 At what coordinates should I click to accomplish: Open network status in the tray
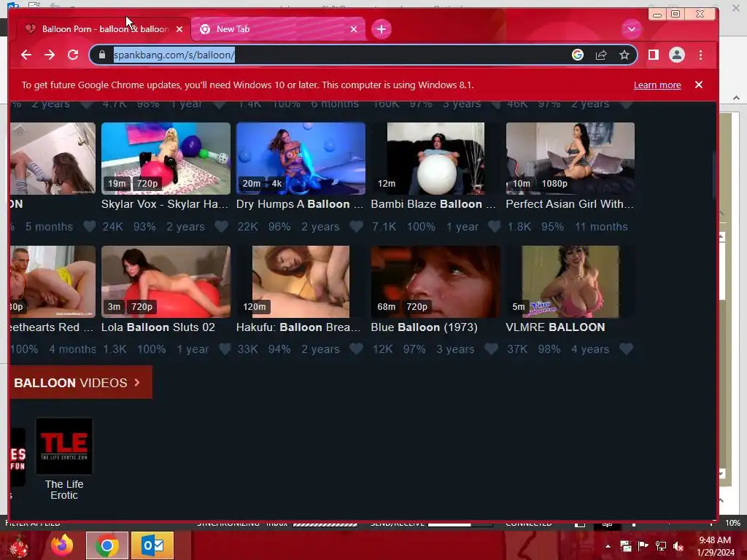[x=661, y=546]
